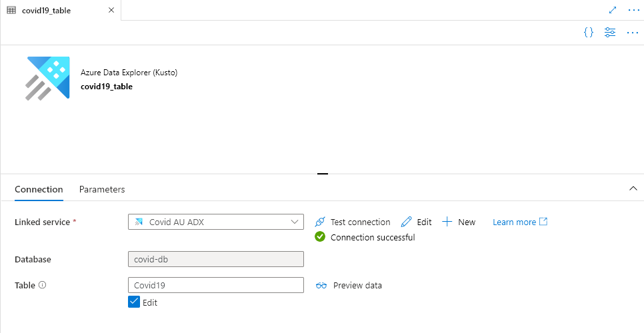Open the properties sliders icon

[610, 33]
